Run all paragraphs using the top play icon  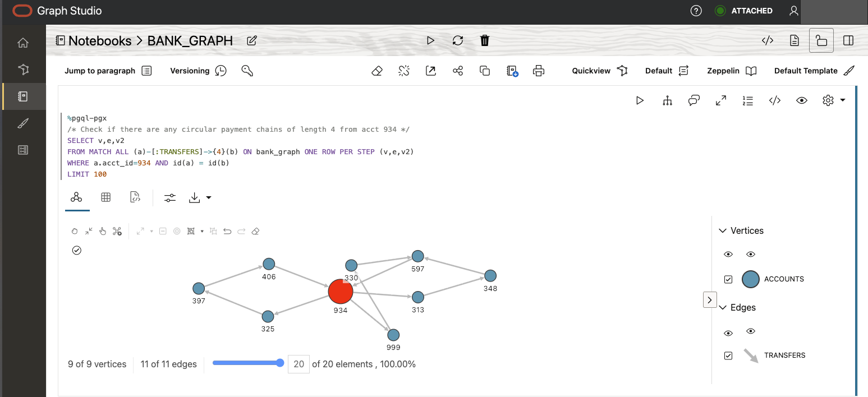tap(430, 40)
